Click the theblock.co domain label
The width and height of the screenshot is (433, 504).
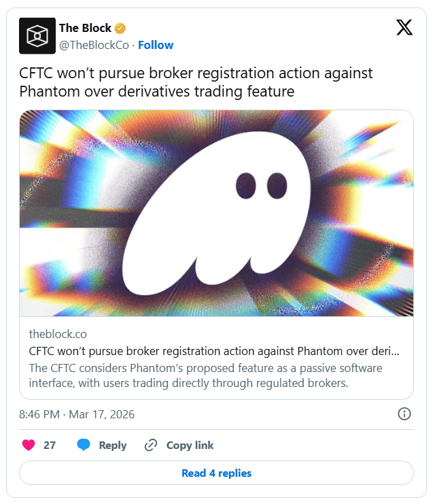point(58,334)
